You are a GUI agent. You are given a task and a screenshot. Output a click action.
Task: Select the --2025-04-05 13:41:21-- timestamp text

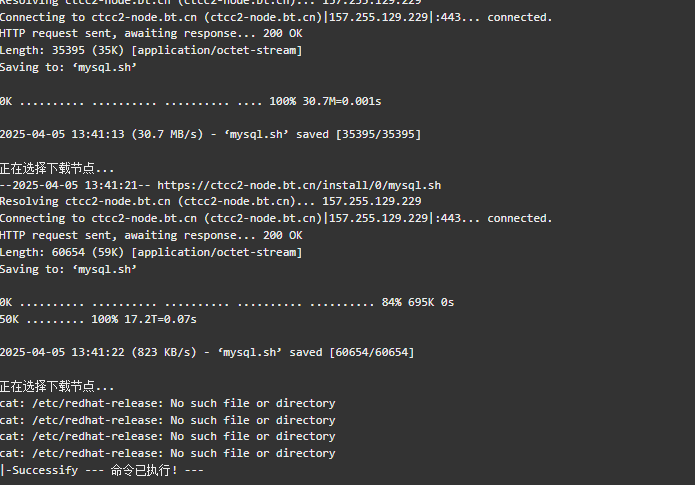tap(75, 185)
